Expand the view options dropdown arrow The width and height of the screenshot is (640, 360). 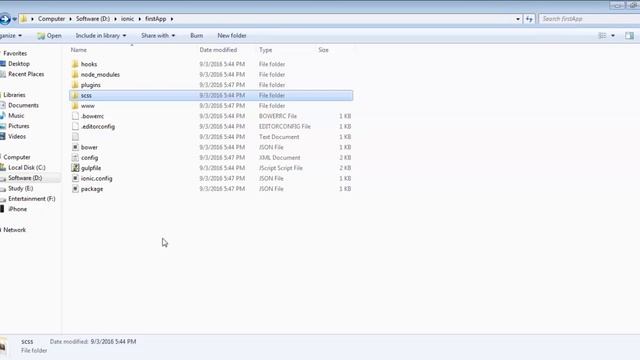613,36
